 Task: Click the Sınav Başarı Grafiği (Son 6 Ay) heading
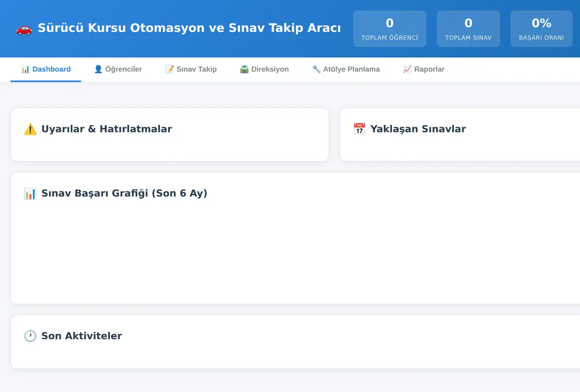tap(124, 193)
